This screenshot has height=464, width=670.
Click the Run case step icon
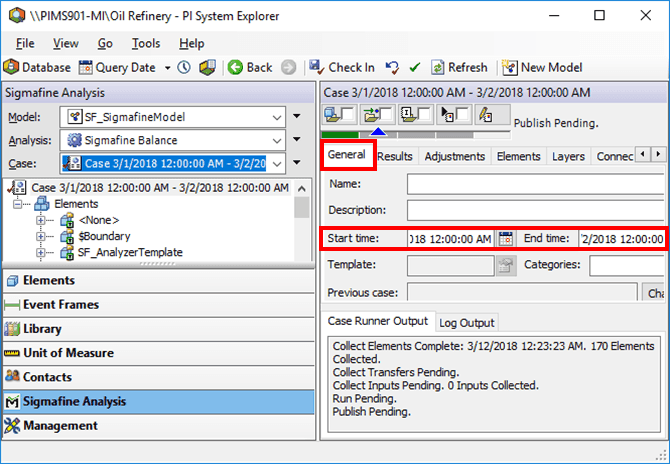point(447,115)
